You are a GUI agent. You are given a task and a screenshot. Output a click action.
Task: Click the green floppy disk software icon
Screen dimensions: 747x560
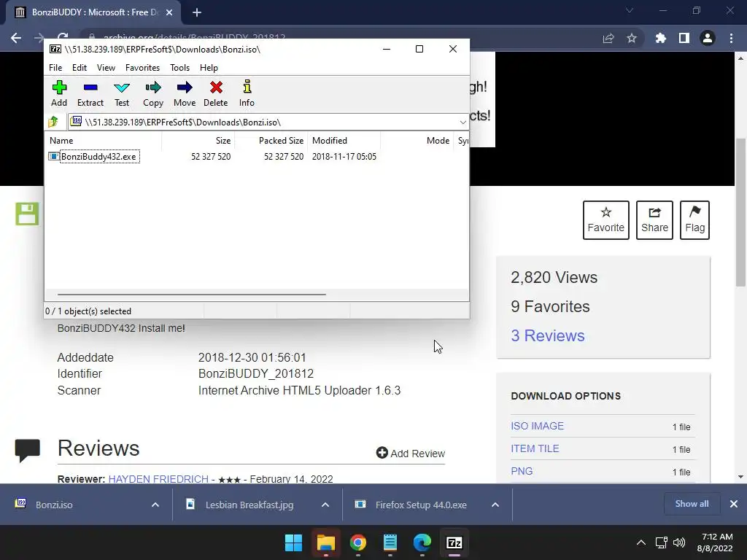point(27,214)
